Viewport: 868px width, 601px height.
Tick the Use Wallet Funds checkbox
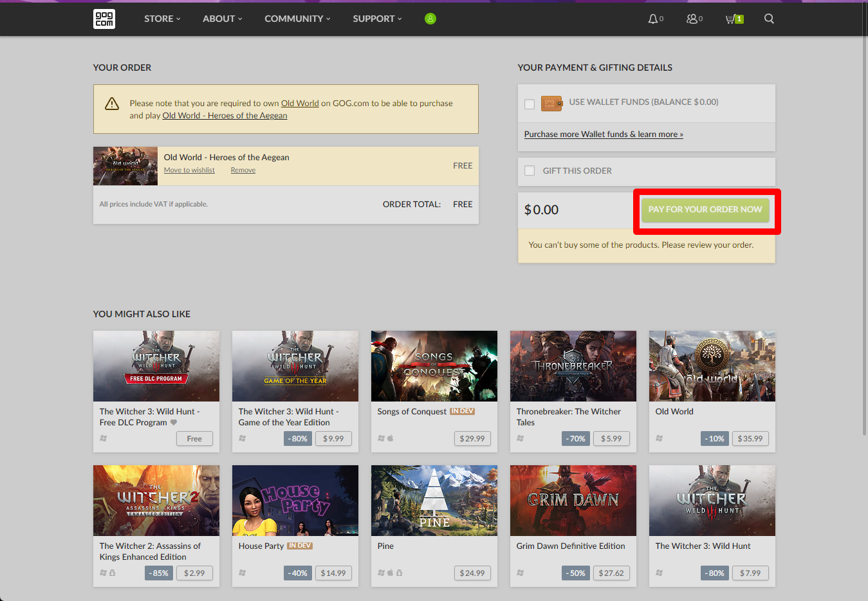(530, 104)
